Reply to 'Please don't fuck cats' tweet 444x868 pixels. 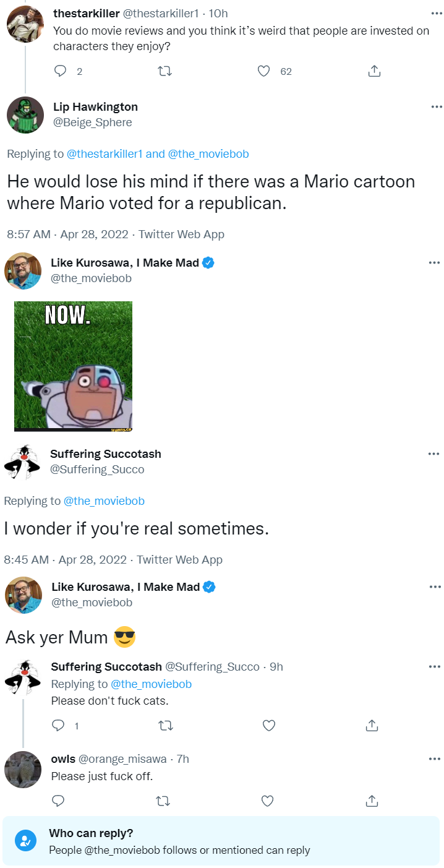click(x=58, y=725)
